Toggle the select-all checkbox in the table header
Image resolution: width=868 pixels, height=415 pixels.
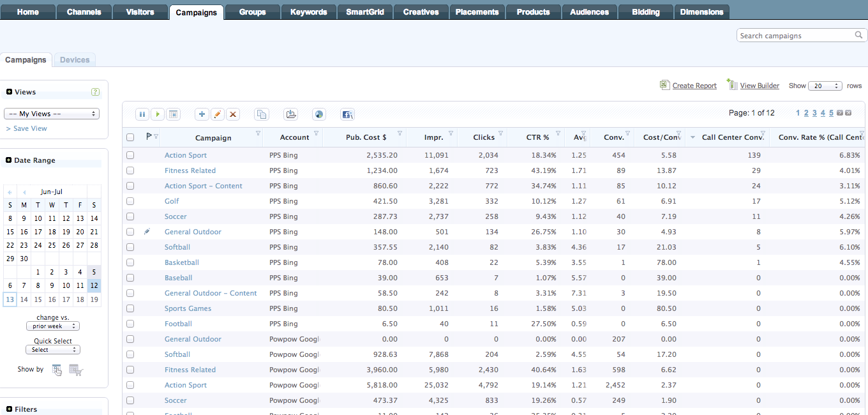130,137
